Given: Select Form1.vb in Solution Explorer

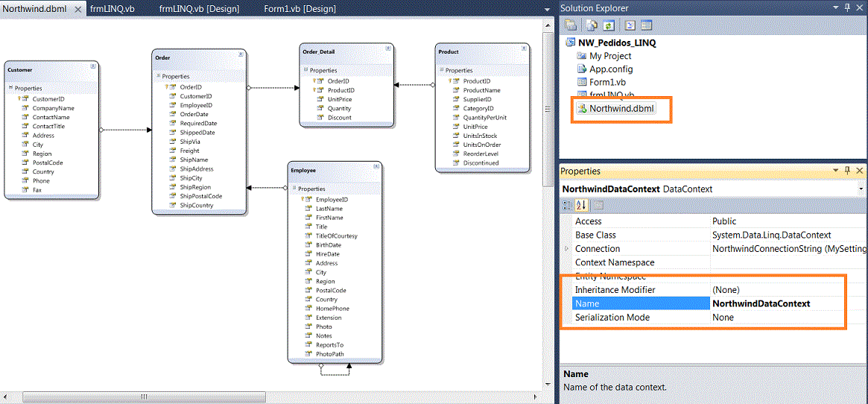Looking at the screenshot, I should (x=607, y=82).
